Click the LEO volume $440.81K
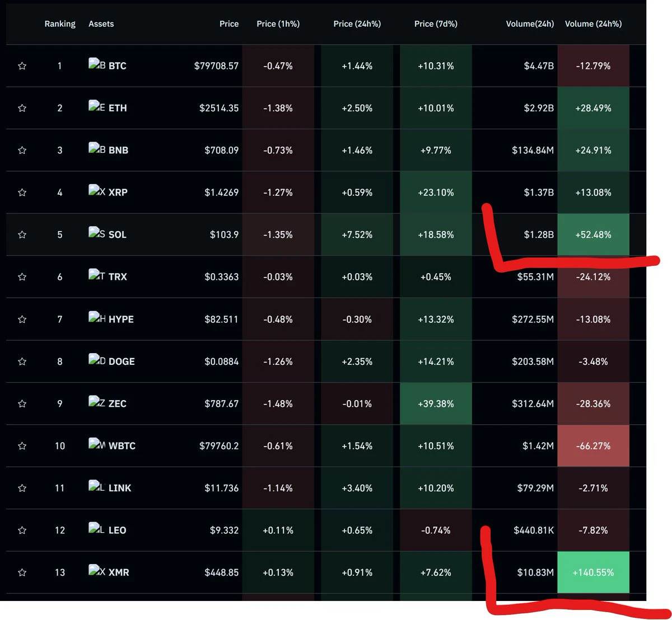This screenshot has width=672, height=620. pos(534,530)
